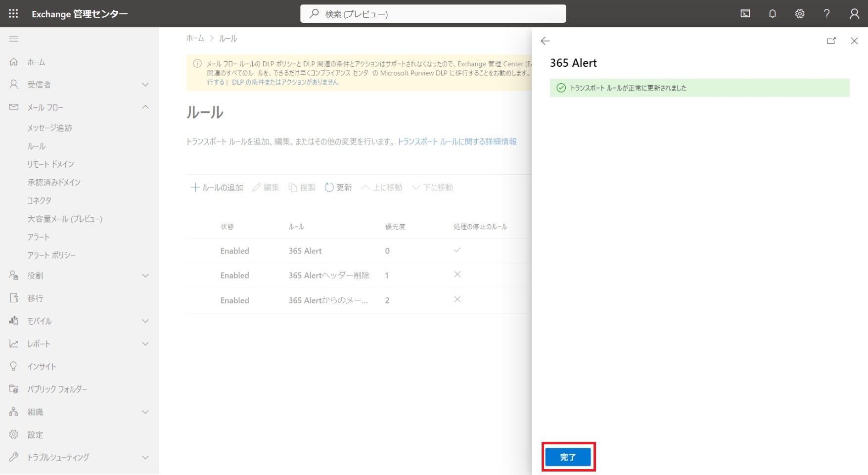The image size is (868, 475).
Task: Click the help question mark icon
Action: click(x=826, y=14)
